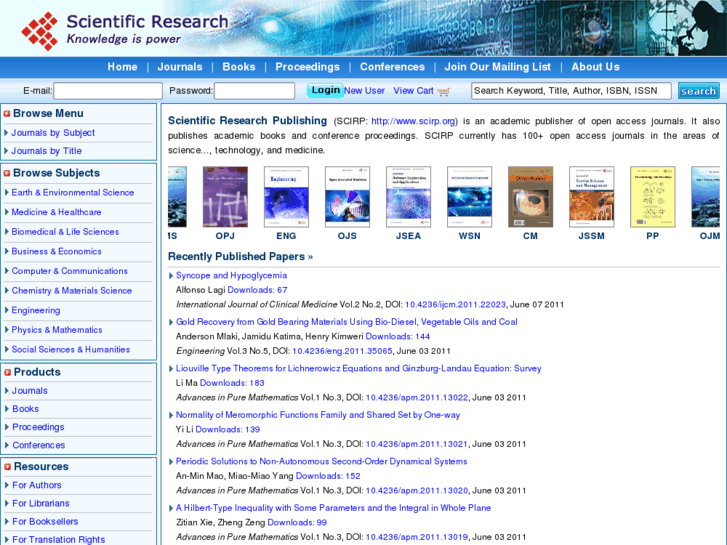This screenshot has height=545, width=727.
Task: Open Books under Products
Action: point(26,409)
